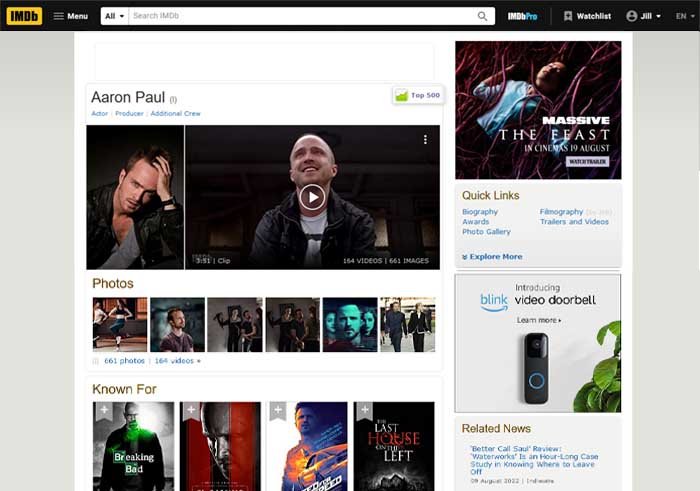Click in the Search IMDb field
The height and width of the screenshot is (491, 700).
300,16
